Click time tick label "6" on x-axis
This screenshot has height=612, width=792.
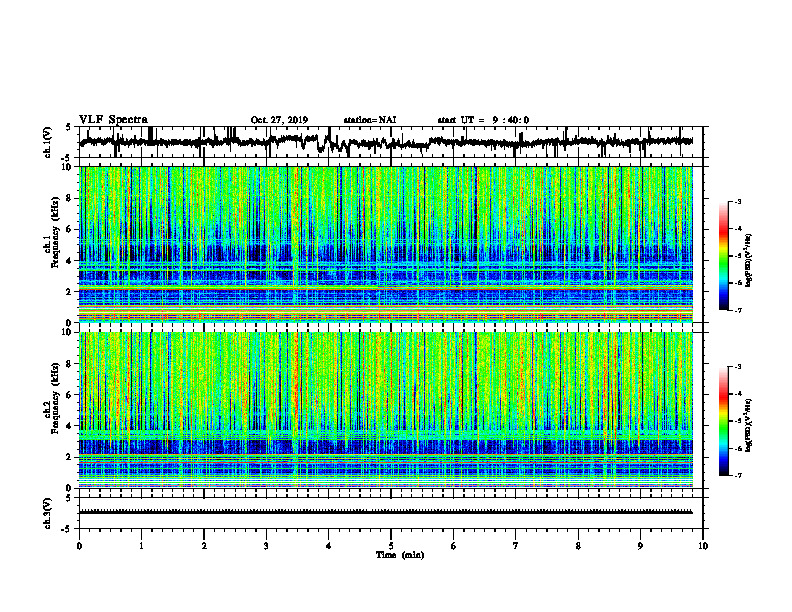[454, 546]
